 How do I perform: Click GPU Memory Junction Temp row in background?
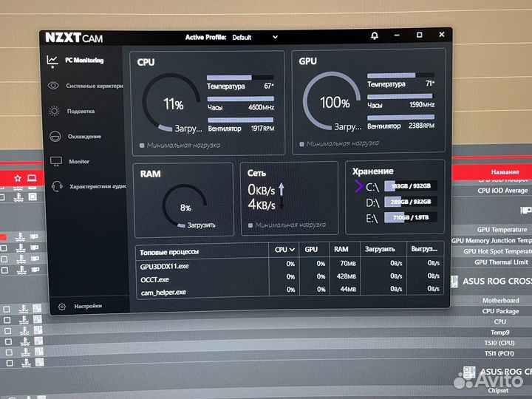pos(491,241)
